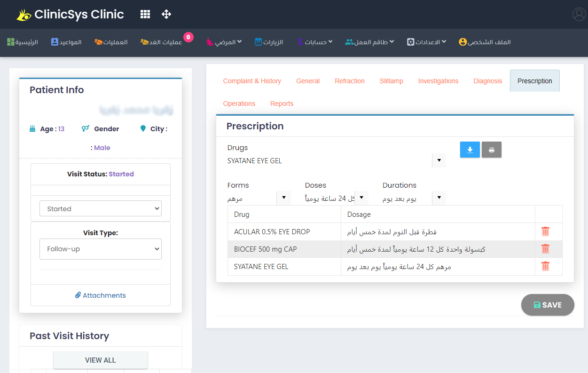Screen dimensions: 588x373
Task: Remove SYATANE EYE GEL using trash icon
Action: [x=545, y=266]
